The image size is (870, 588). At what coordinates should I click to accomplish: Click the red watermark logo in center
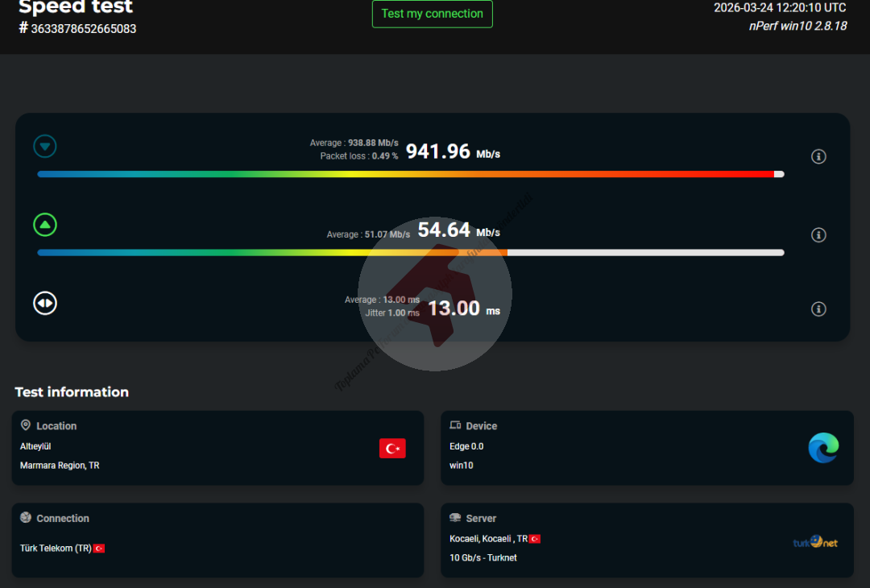(x=435, y=294)
